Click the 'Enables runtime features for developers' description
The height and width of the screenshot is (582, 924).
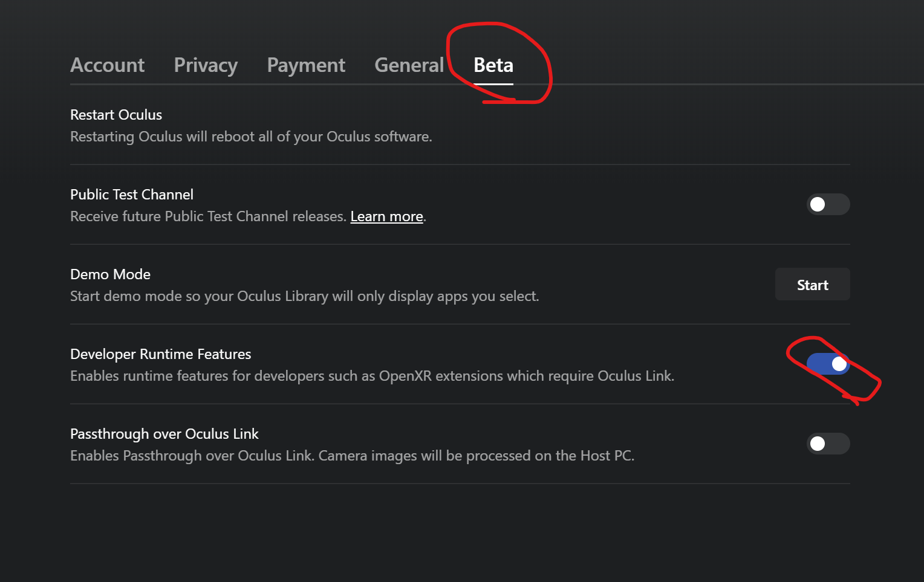[x=372, y=376]
